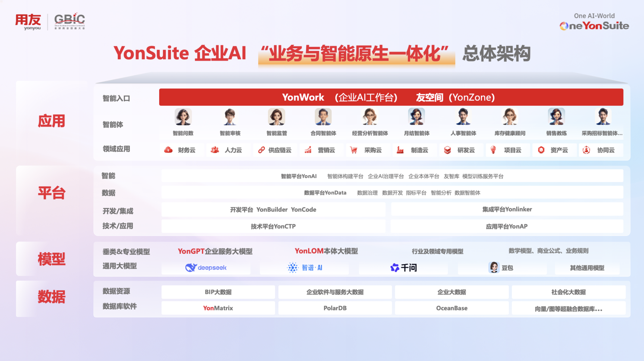Viewport: 644px width, 361px height.
Task: Click the 企业AI治理平台 text
Action: (386, 176)
